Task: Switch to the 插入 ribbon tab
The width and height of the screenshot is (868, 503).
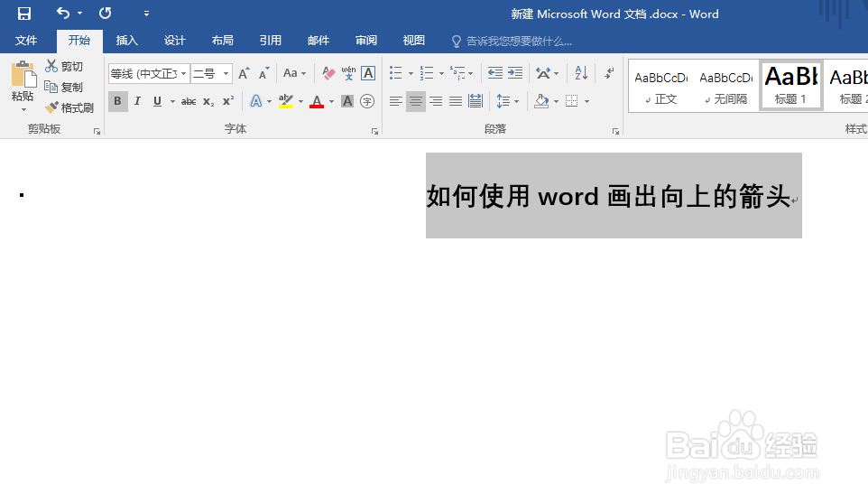Action: [x=126, y=41]
